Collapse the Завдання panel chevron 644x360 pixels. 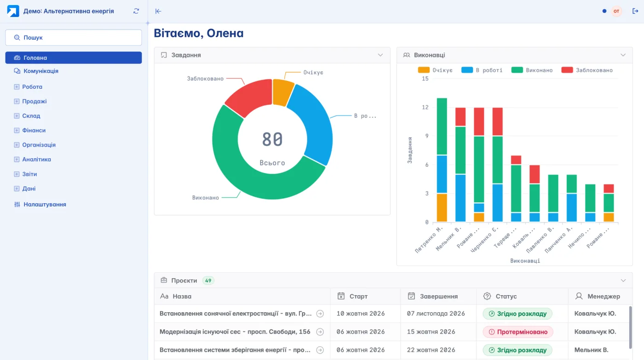(x=380, y=55)
